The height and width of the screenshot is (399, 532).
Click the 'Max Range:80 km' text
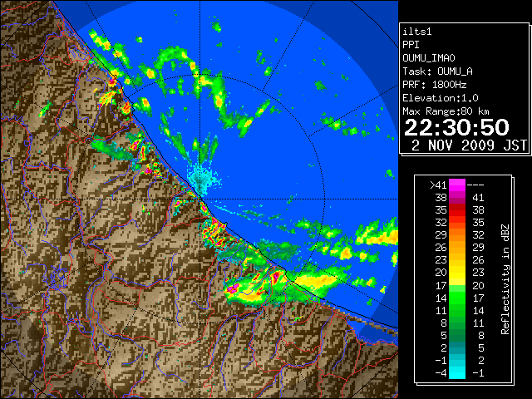click(446, 111)
